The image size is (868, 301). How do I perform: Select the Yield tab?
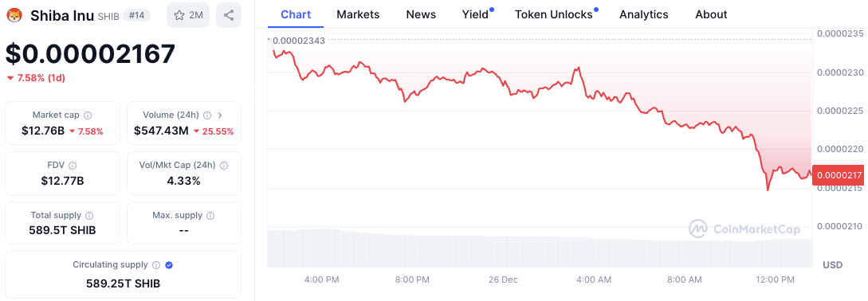476,14
